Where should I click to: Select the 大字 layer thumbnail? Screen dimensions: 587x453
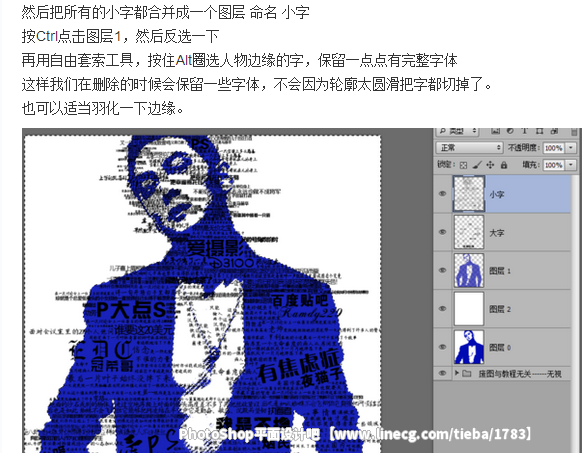click(469, 232)
